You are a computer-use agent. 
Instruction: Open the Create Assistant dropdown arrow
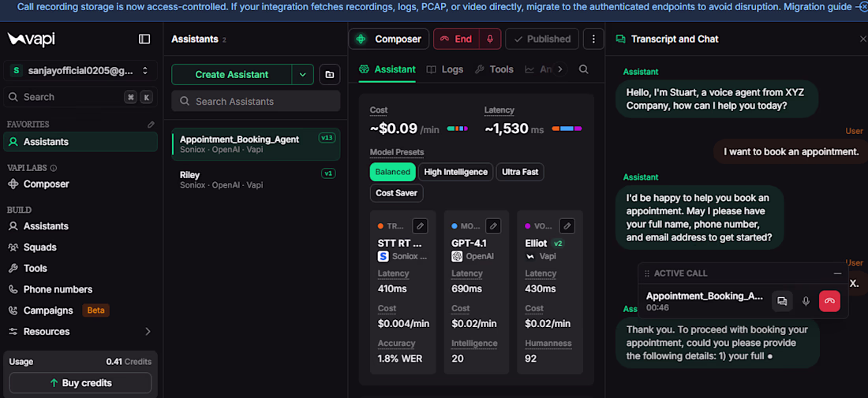303,75
